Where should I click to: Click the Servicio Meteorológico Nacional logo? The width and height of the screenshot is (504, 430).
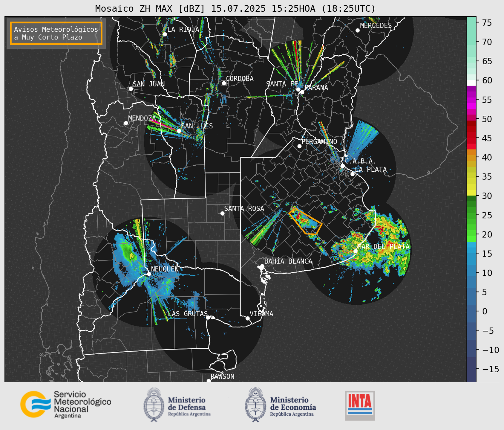(65, 404)
